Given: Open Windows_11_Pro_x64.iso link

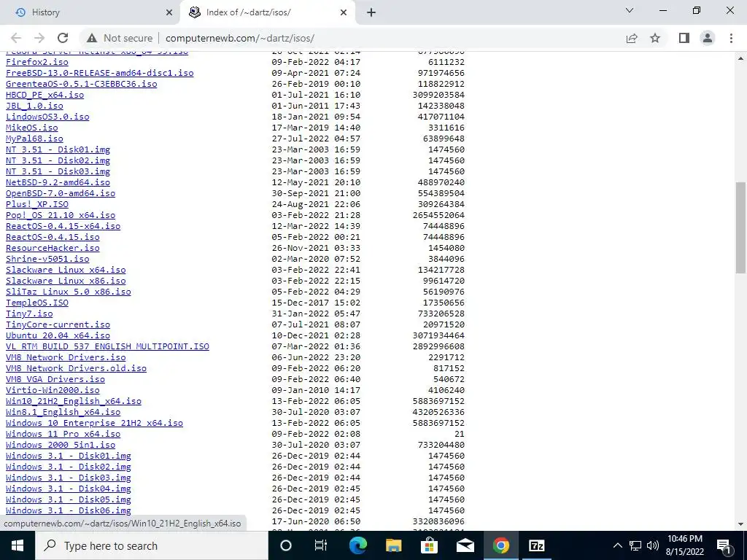Looking at the screenshot, I should 63,435.
